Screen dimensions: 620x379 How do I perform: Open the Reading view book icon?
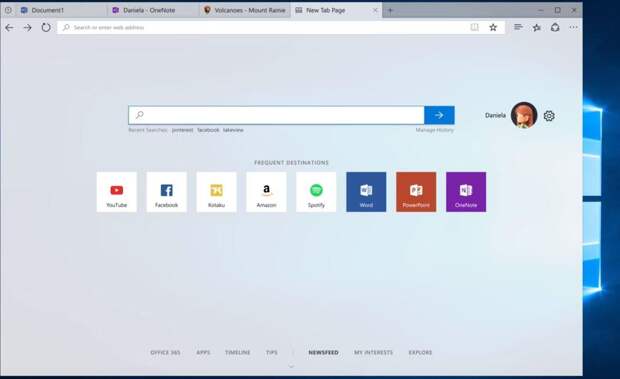[x=474, y=27]
